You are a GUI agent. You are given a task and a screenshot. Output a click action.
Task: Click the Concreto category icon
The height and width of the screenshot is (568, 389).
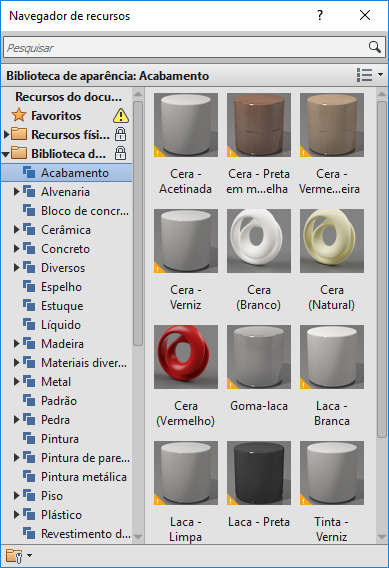[x=29, y=248]
